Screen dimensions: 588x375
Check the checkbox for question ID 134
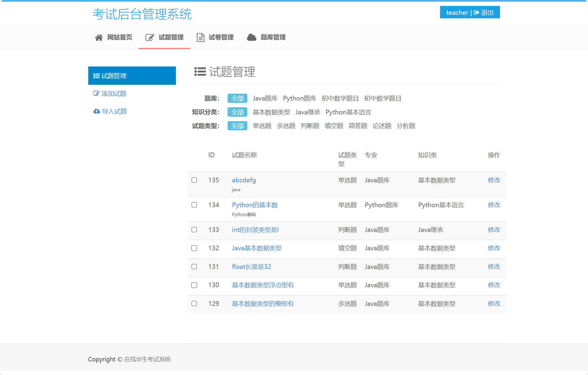coord(194,205)
